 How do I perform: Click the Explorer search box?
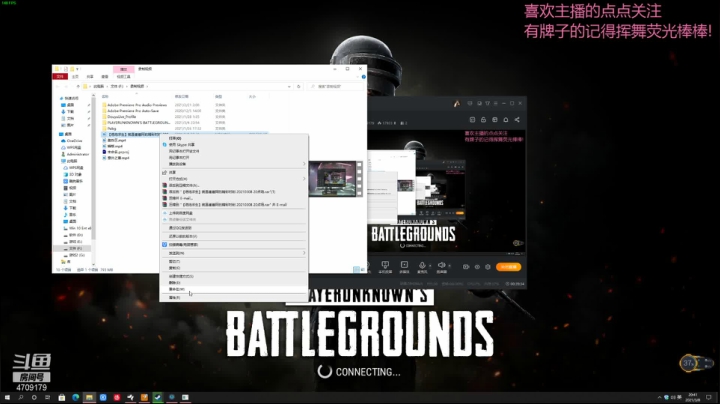(334, 86)
